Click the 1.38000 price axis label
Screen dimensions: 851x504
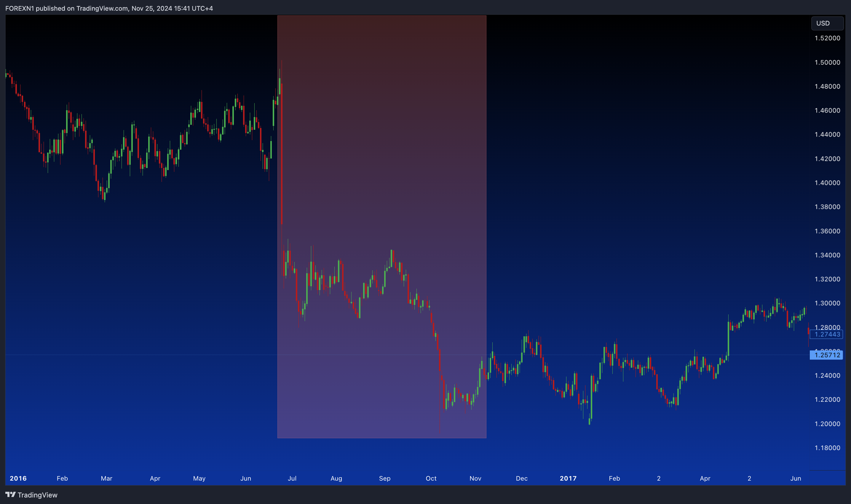point(827,207)
